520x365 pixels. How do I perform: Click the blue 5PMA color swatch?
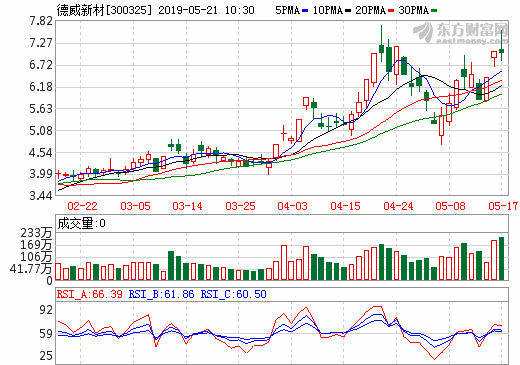pyautogui.click(x=305, y=11)
